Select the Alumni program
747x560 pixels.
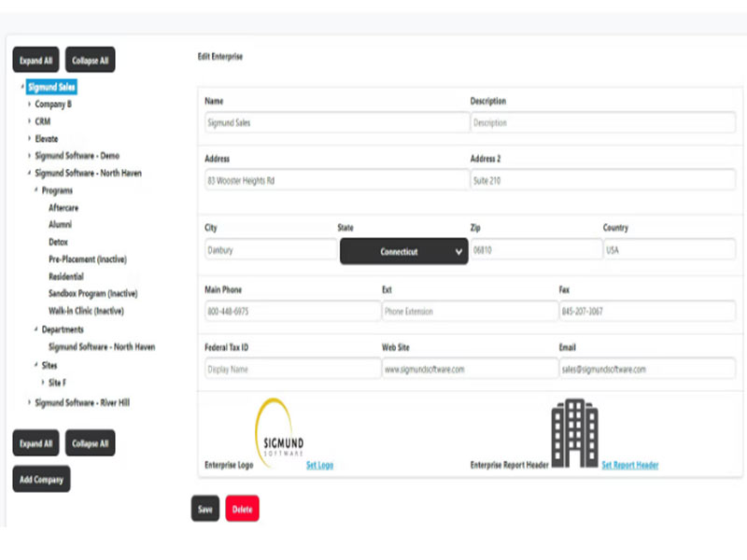coord(60,224)
